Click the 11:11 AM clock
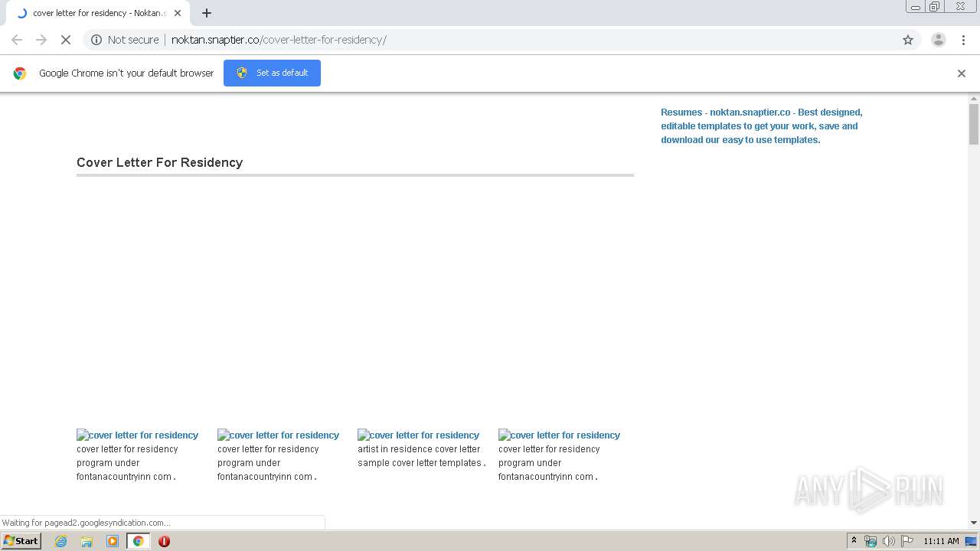Screen dimensions: 980x551 [x=941, y=541]
